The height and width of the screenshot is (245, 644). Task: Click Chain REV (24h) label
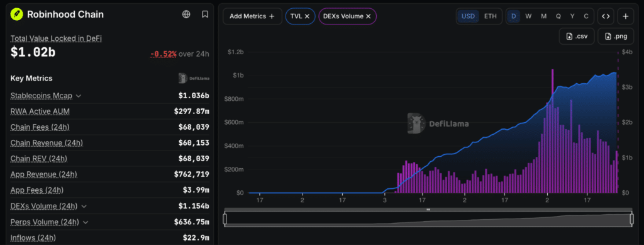(38, 158)
